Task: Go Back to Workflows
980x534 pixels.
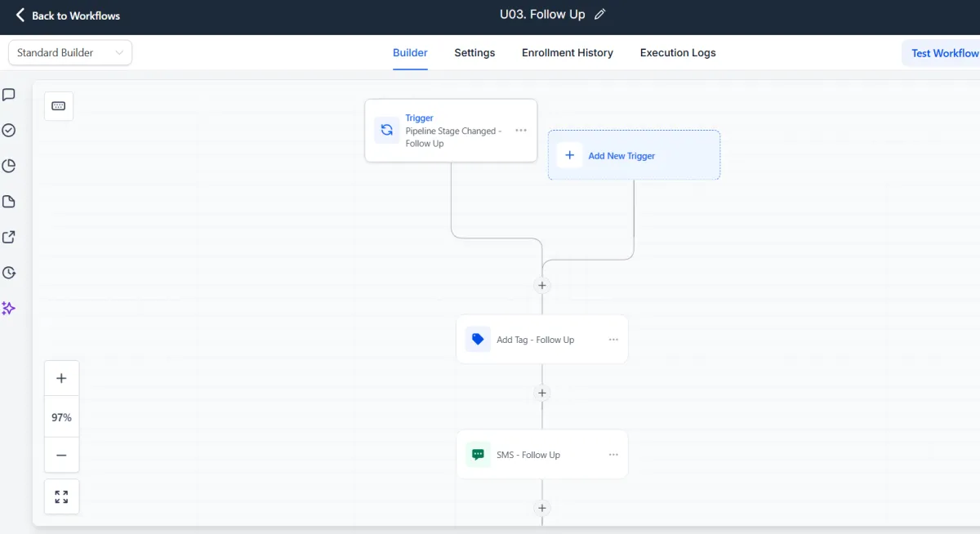Action: [x=68, y=16]
